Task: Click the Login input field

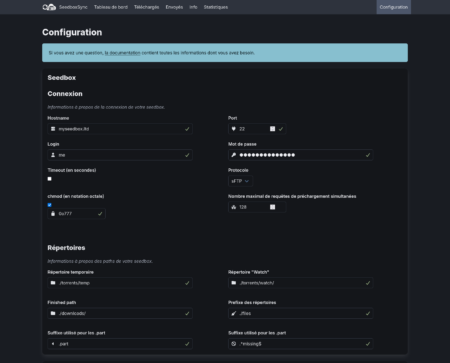Action: pyautogui.click(x=120, y=155)
